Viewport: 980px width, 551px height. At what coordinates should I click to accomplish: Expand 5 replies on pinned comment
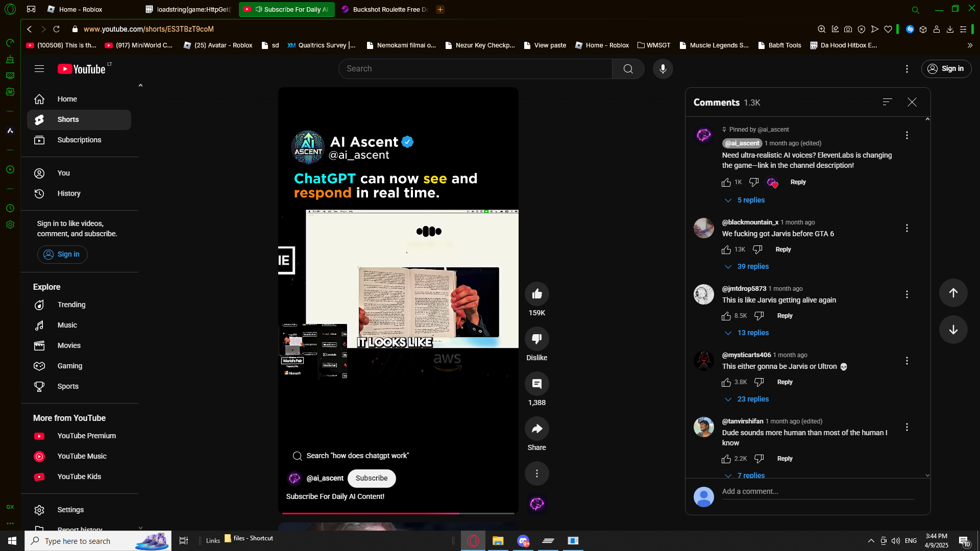point(745,200)
